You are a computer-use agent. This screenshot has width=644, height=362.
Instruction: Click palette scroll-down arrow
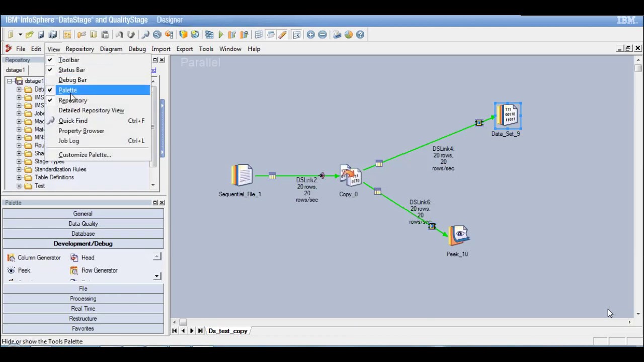(x=157, y=276)
